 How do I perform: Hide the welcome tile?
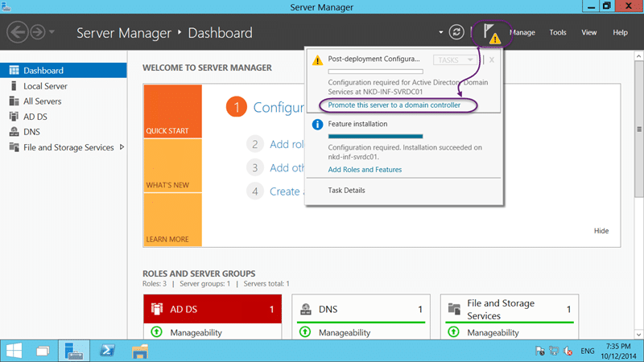[601, 231]
